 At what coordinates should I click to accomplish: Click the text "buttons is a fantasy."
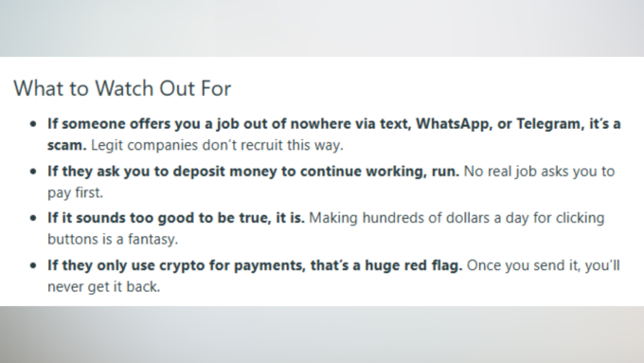[x=113, y=239]
